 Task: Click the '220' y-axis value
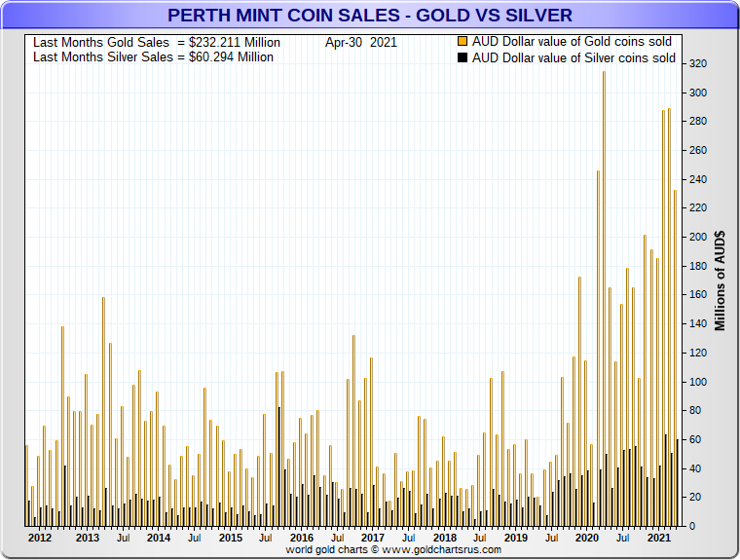[x=698, y=207]
